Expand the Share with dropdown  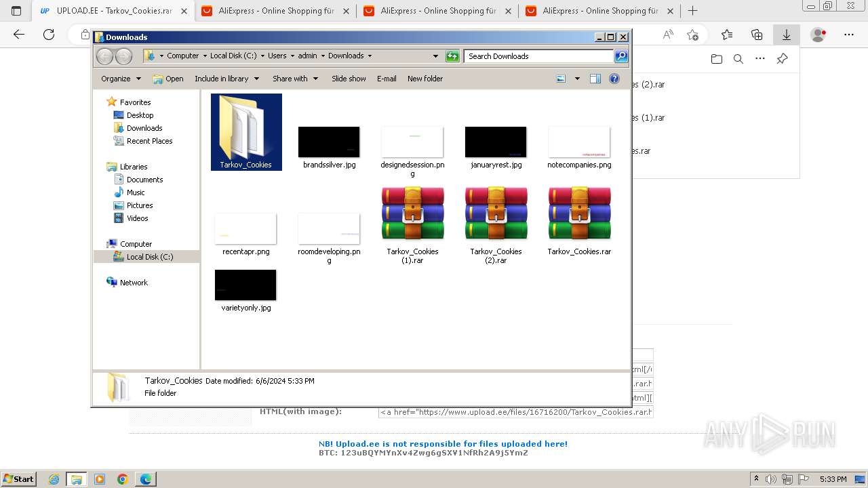coord(295,79)
